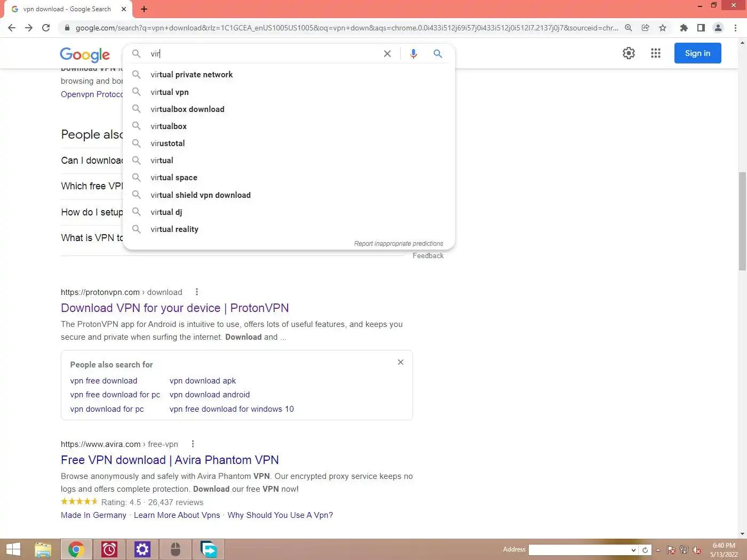Close the vpn download tab
Image resolution: width=747 pixels, height=560 pixels.
124,9
